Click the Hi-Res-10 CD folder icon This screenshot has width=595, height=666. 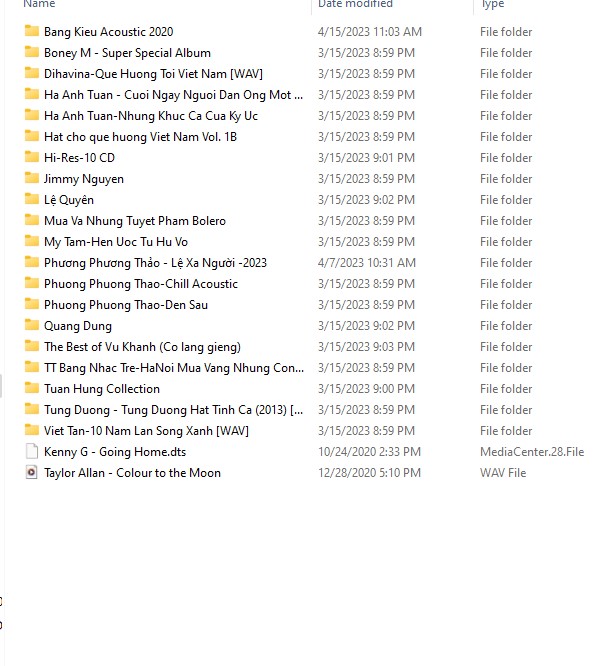(x=31, y=157)
